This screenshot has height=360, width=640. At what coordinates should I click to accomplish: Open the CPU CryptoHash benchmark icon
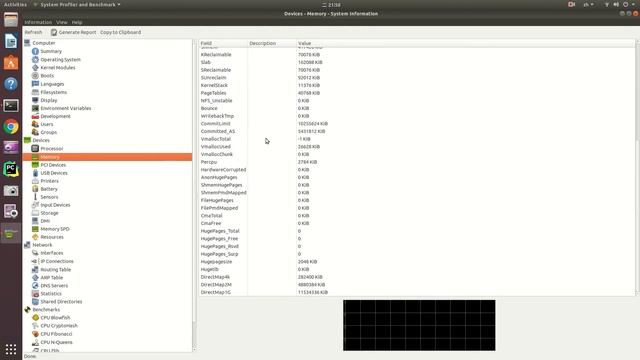pos(35,326)
